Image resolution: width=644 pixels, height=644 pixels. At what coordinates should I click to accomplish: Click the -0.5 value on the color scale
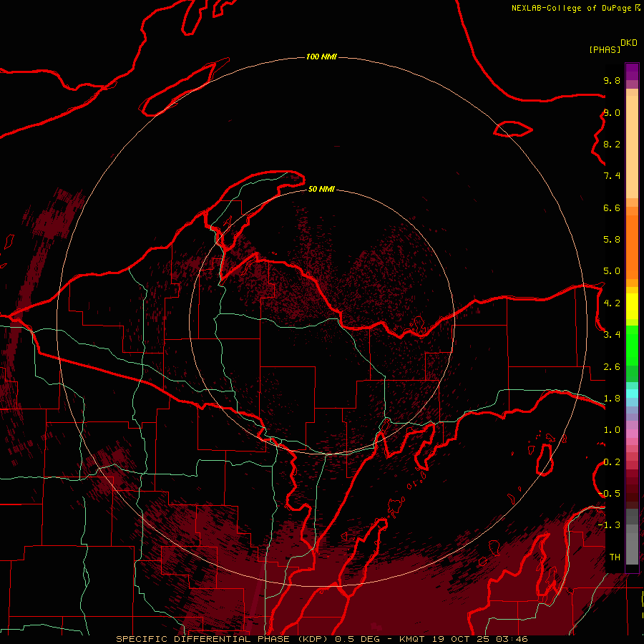click(x=609, y=494)
